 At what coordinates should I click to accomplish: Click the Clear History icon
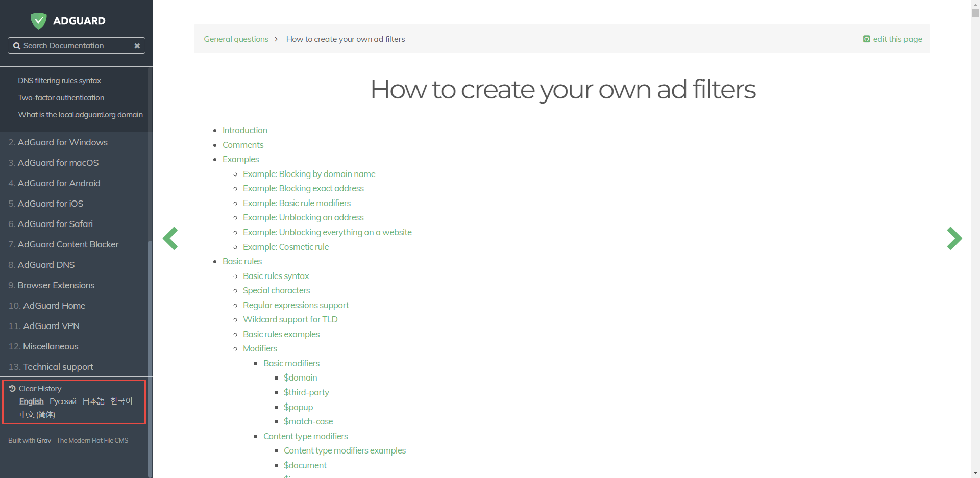click(12, 389)
